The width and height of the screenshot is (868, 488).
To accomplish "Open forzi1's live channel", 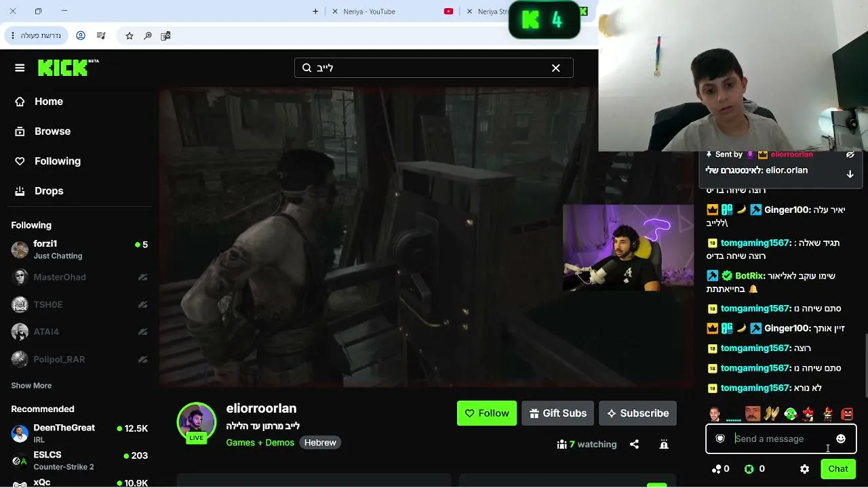I will 79,249.
